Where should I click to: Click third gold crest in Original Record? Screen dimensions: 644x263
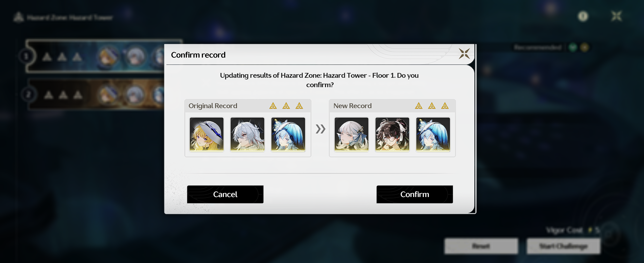(299, 106)
